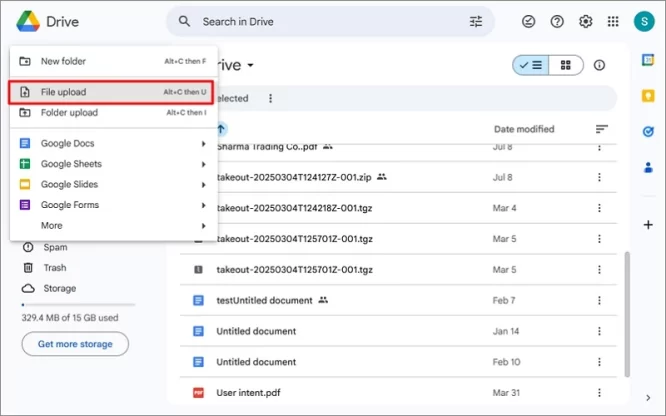Open the offline ready status icon
666x416 pixels.
(528, 21)
